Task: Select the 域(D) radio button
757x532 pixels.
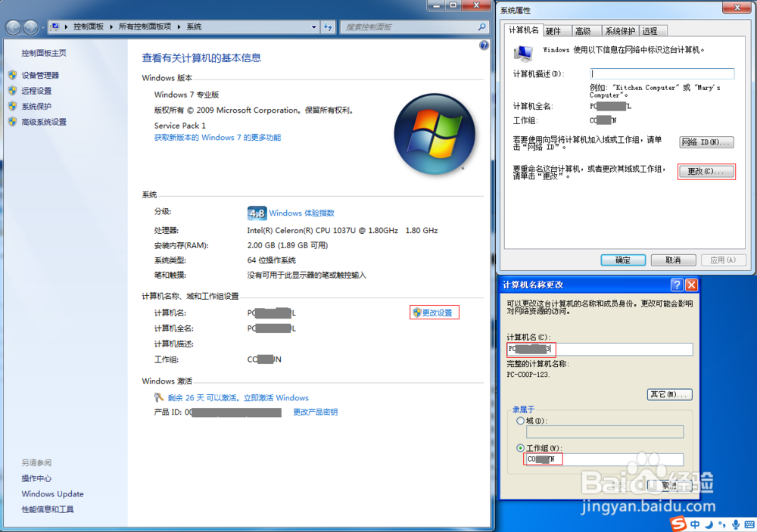Action: tap(521, 421)
